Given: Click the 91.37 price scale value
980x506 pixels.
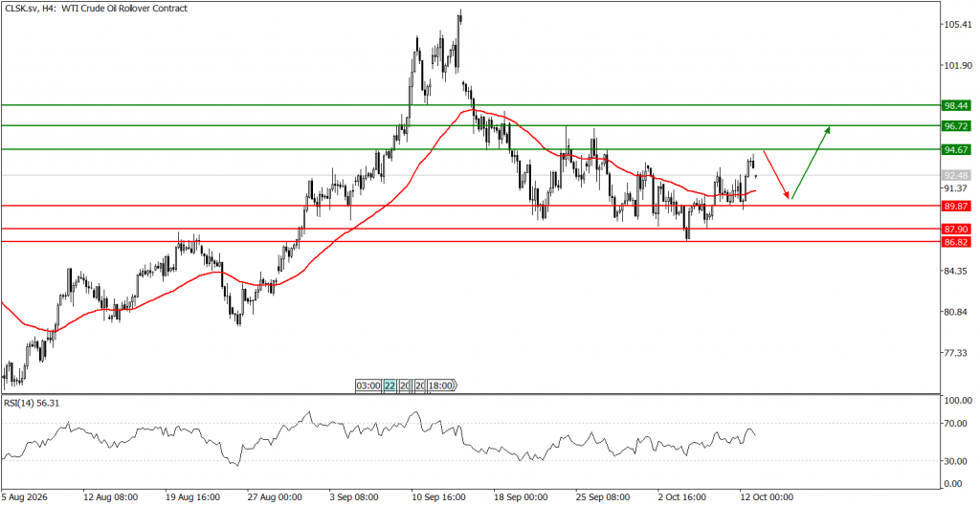Looking at the screenshot, I should click(x=957, y=188).
